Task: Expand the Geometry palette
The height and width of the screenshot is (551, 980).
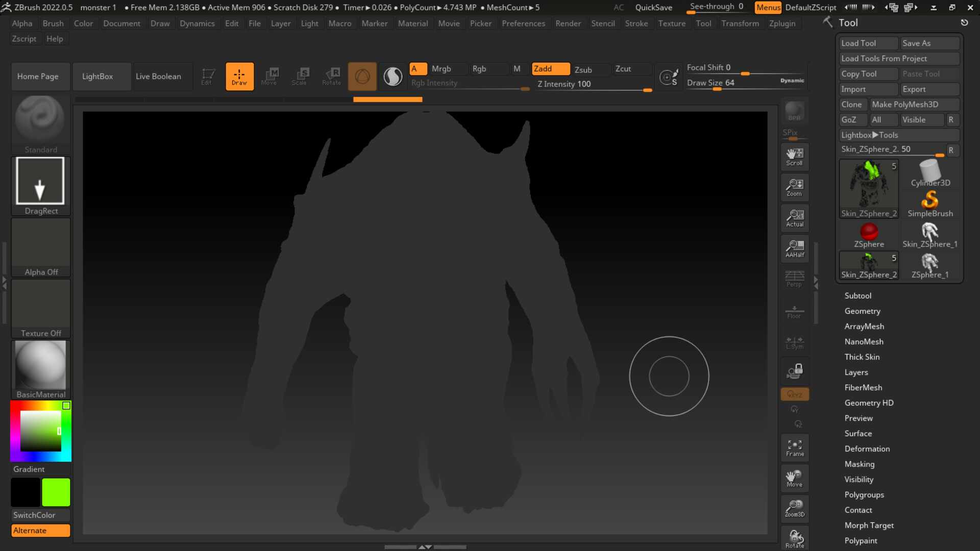Action: [x=862, y=311]
